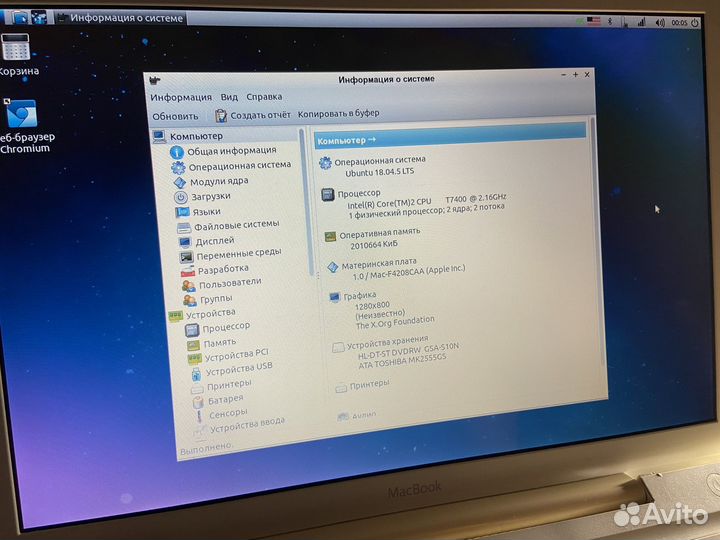
Task: Select the Компьютер tree node
Action: point(196,136)
